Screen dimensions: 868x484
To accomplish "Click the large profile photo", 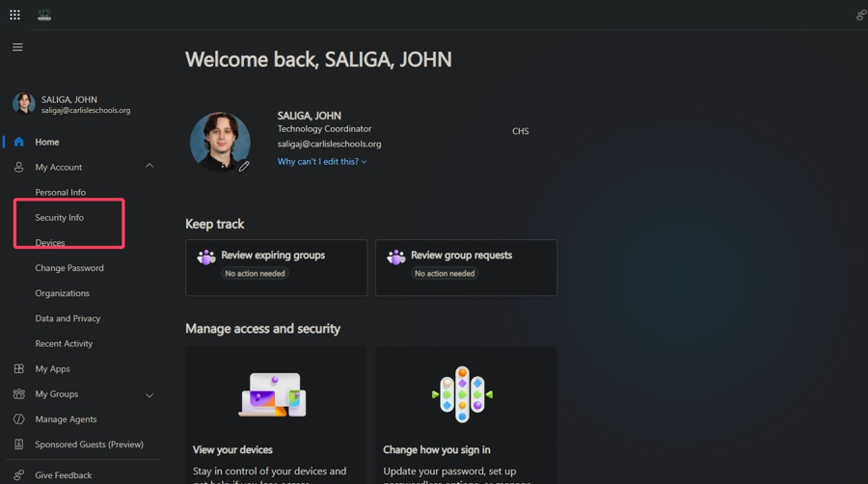I will [220, 142].
